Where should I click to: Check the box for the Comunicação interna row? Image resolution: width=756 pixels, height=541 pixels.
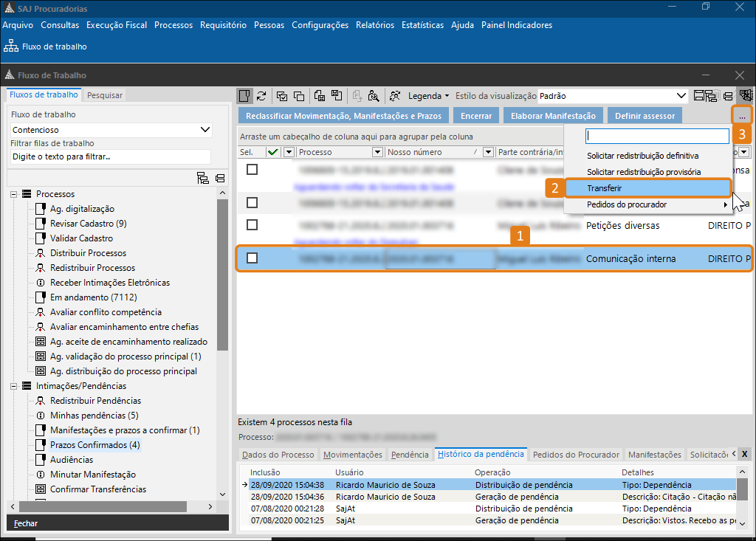click(252, 258)
